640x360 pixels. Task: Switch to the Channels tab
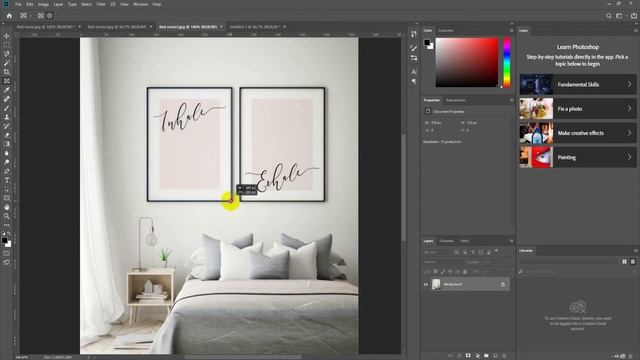pyautogui.click(x=446, y=241)
